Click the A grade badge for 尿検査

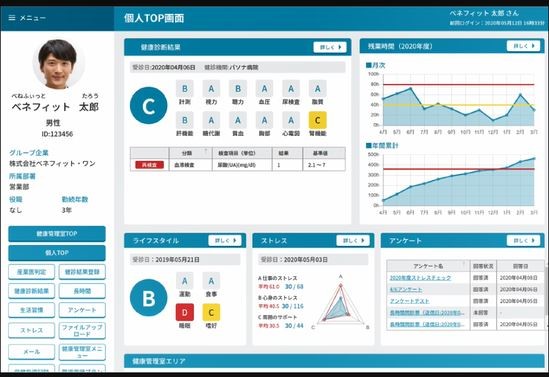pyautogui.click(x=291, y=89)
